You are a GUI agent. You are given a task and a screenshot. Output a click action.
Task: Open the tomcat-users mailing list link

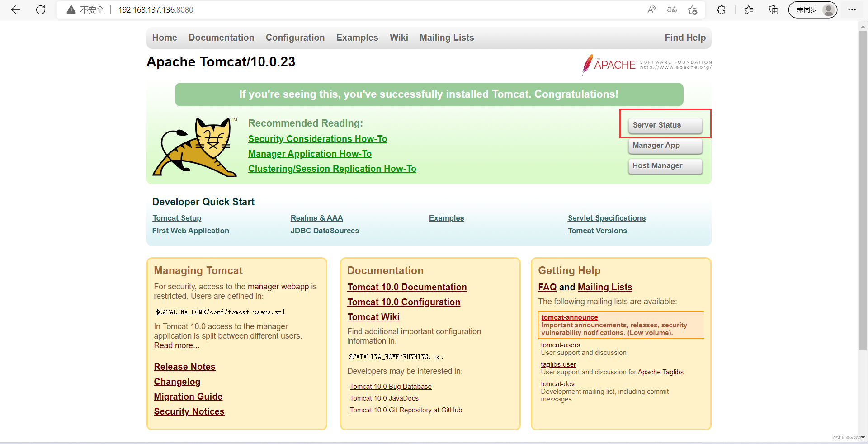point(560,345)
